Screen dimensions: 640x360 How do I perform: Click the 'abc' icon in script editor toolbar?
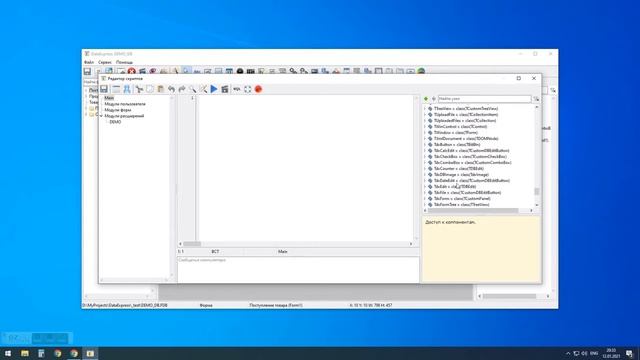click(x=236, y=89)
